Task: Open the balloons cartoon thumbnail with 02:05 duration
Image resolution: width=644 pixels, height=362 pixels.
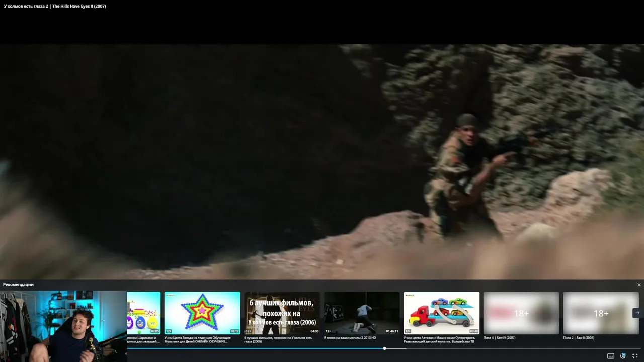Action: [x=144, y=313]
